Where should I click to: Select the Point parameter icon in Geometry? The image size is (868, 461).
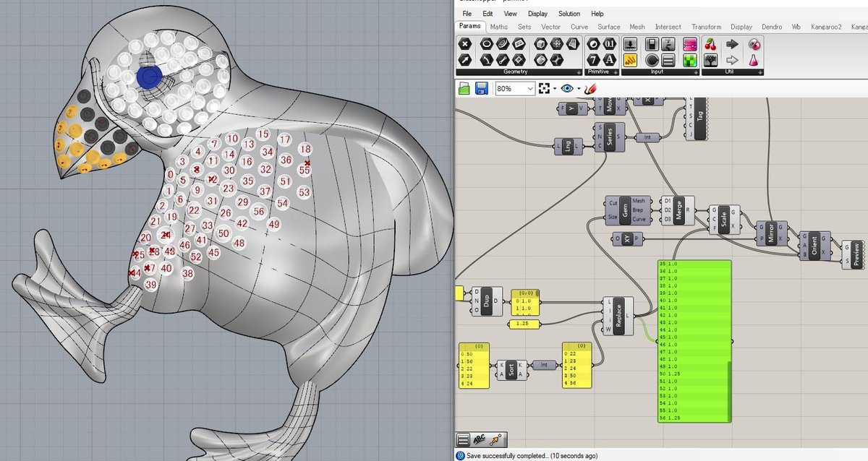(465, 43)
